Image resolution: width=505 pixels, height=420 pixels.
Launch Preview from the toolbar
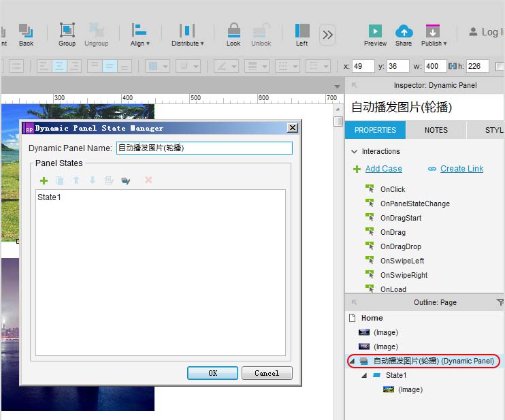pyautogui.click(x=375, y=35)
